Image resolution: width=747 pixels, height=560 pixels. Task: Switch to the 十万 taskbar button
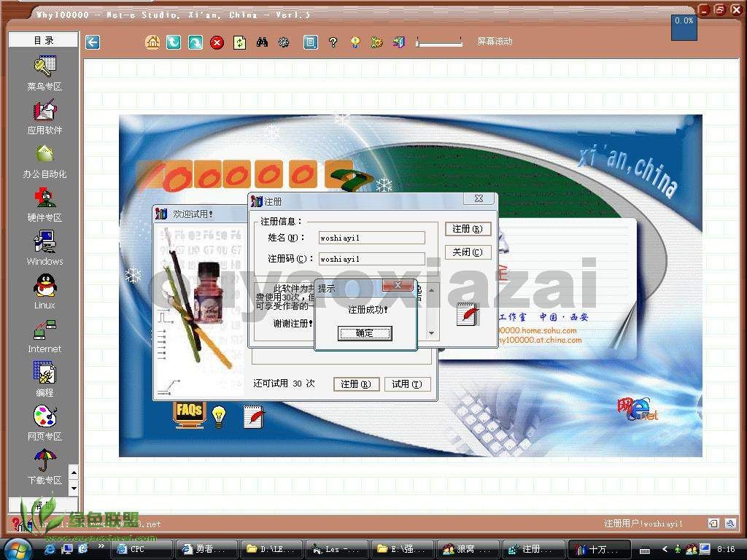click(600, 549)
